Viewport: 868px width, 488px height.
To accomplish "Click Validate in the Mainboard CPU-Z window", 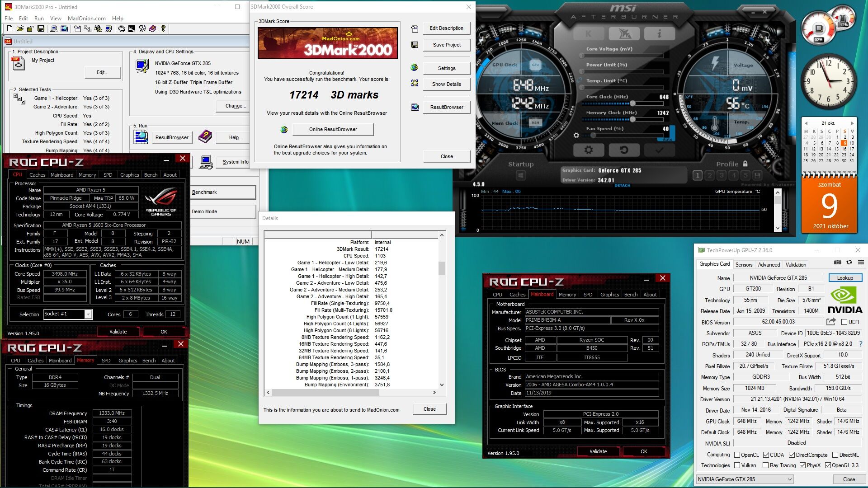I will [x=598, y=451].
